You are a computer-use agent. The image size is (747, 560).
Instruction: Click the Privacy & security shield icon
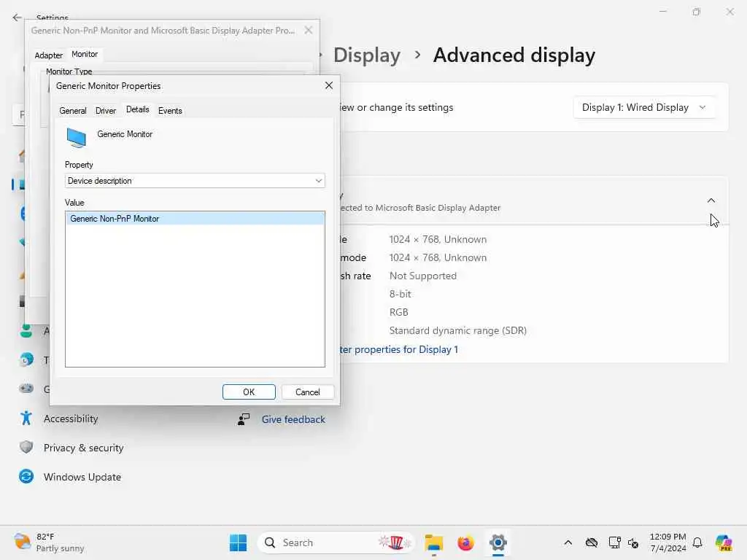coord(26,447)
